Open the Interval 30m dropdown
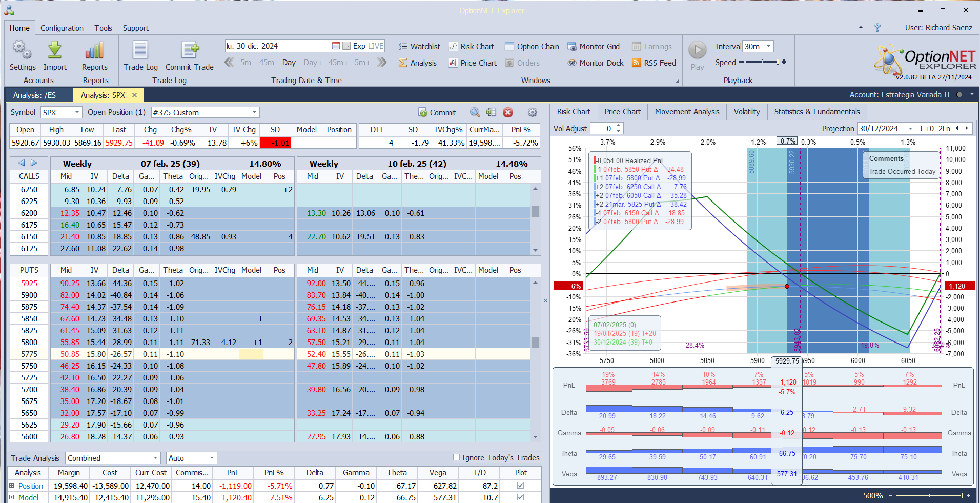Image resolution: width=980 pixels, height=503 pixels. (768, 46)
